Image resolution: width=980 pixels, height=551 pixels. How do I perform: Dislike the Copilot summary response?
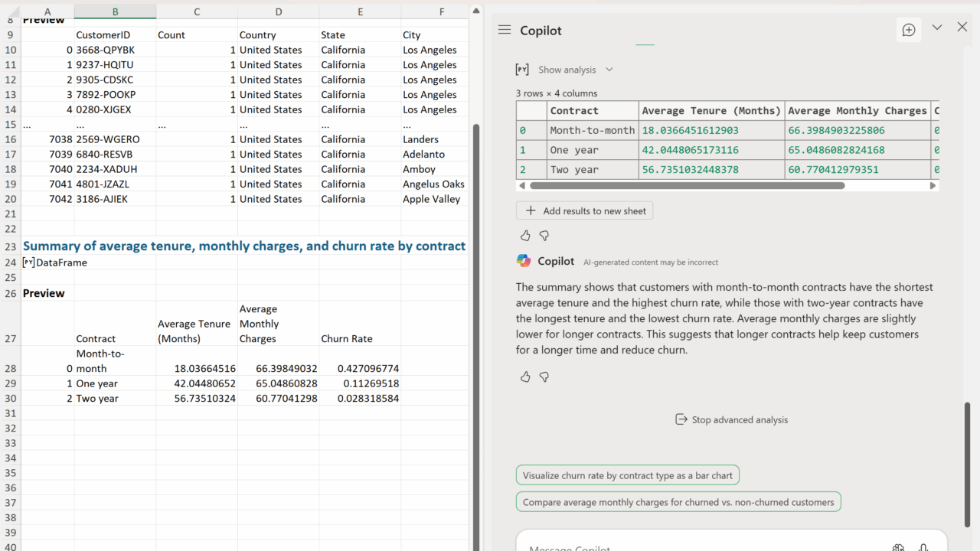click(544, 377)
